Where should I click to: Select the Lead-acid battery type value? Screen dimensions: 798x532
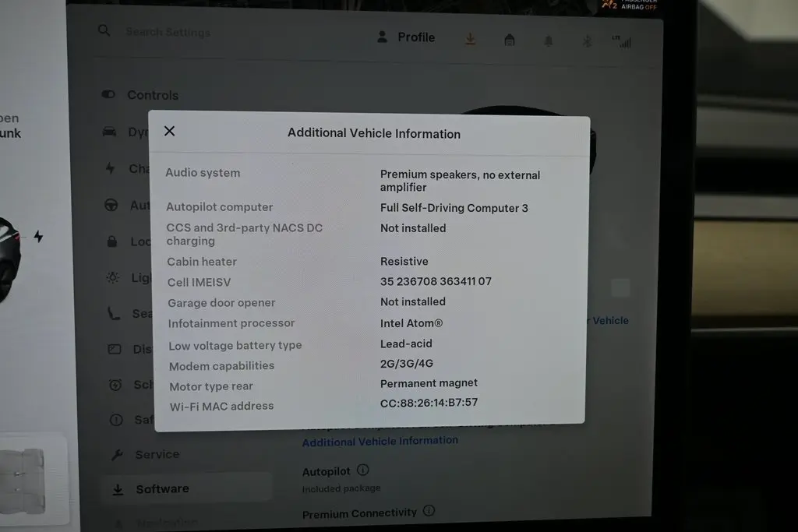[x=406, y=344]
